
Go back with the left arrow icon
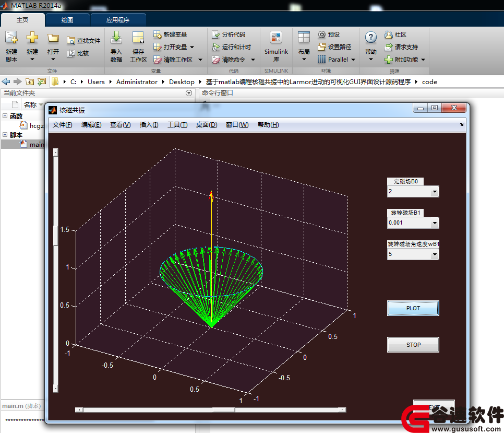[x=6, y=81]
